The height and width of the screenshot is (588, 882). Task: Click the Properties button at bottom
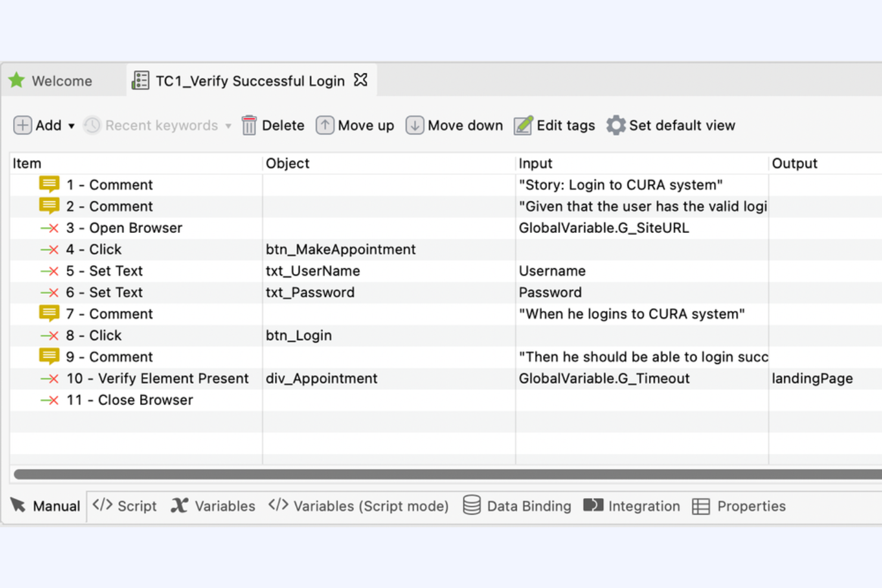pyautogui.click(x=739, y=505)
